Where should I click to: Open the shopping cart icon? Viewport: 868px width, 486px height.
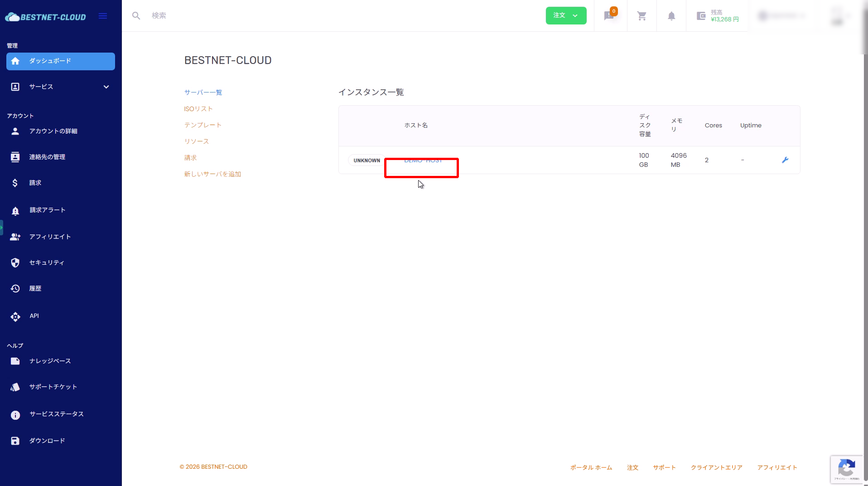click(x=641, y=16)
